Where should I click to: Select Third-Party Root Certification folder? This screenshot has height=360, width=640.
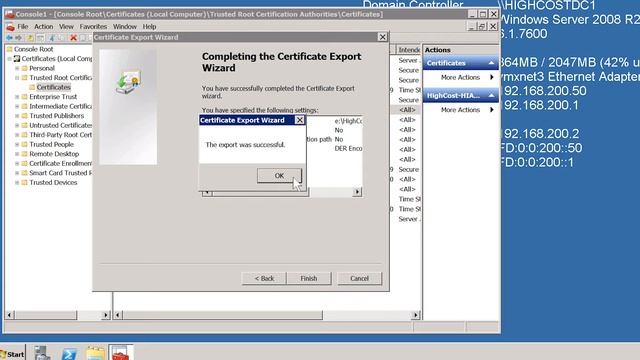pyautogui.click(x=60, y=135)
